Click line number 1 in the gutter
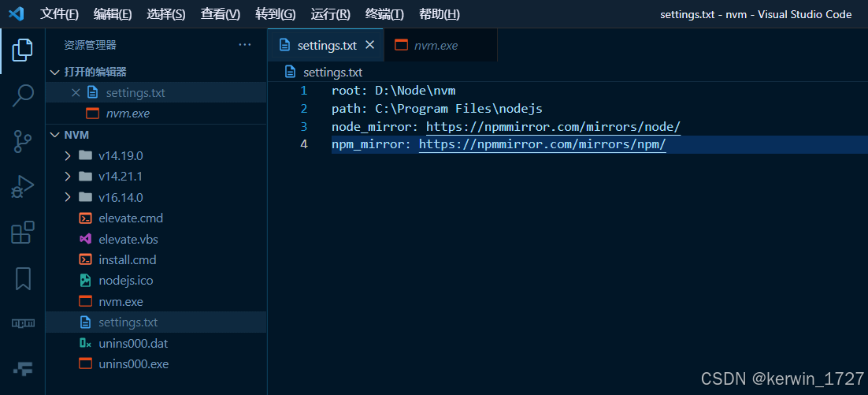This screenshot has width=868, height=395. pyautogui.click(x=303, y=91)
